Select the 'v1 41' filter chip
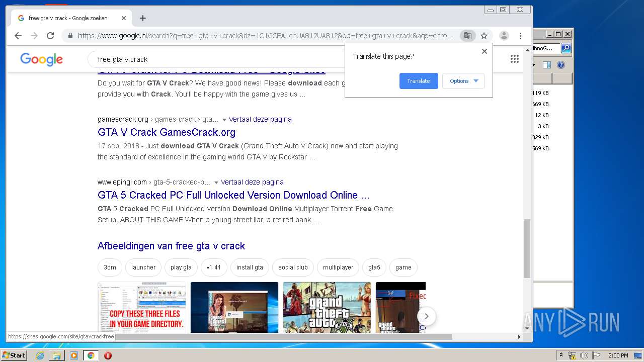 [x=214, y=267]
